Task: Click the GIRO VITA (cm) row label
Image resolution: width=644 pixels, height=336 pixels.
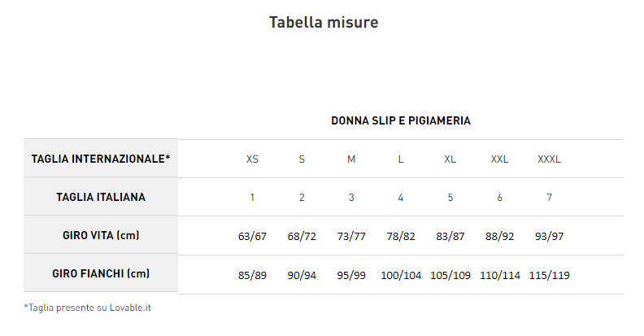Action: (x=101, y=235)
